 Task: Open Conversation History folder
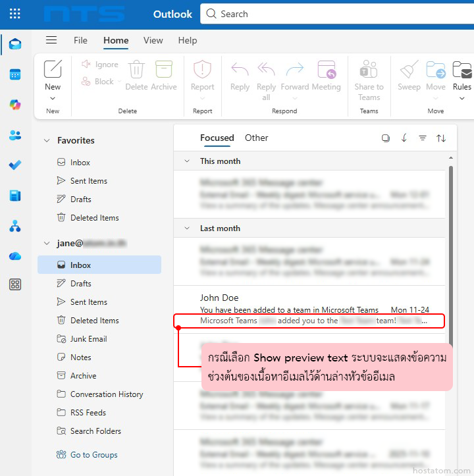(99, 394)
